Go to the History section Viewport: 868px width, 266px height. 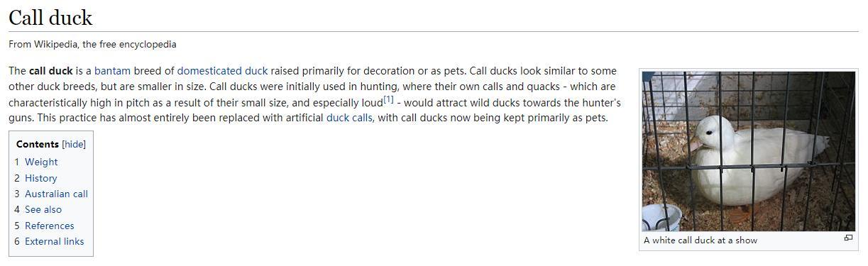click(41, 178)
